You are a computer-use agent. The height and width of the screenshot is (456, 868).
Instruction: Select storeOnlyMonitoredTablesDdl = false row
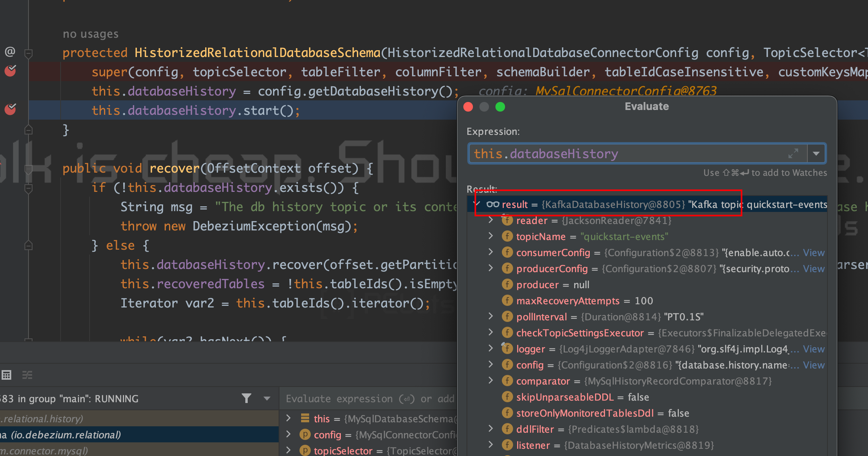pos(647,413)
